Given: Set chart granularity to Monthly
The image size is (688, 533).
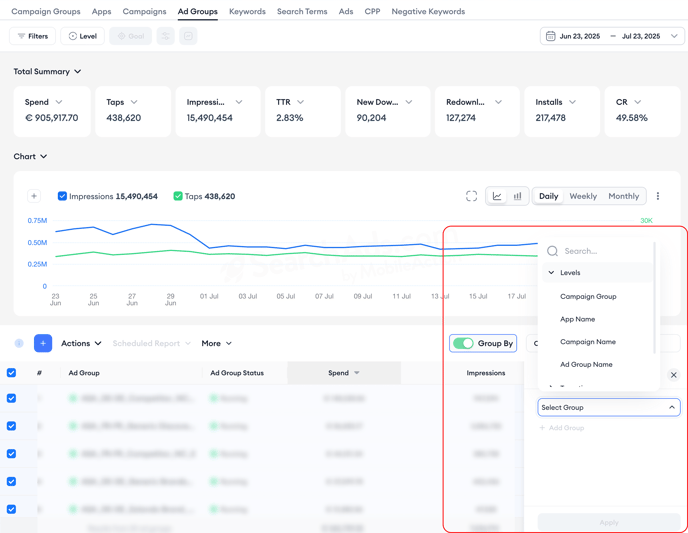Looking at the screenshot, I should click(x=624, y=196).
